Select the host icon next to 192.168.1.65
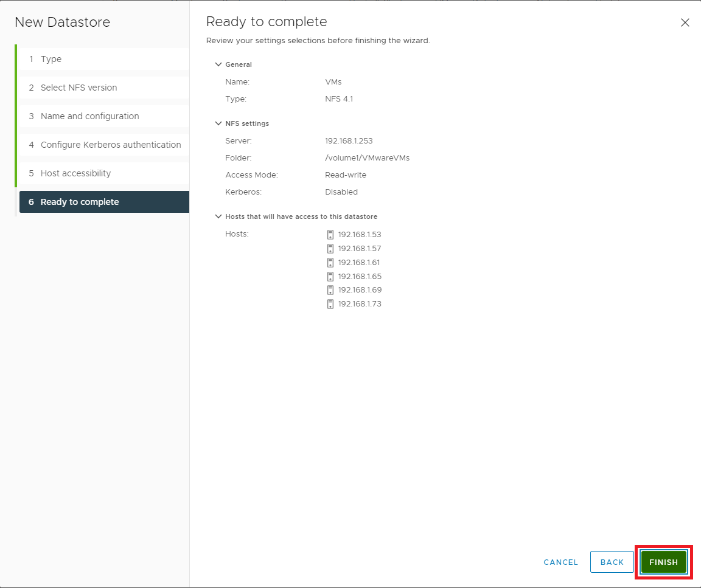701x588 pixels. click(330, 277)
